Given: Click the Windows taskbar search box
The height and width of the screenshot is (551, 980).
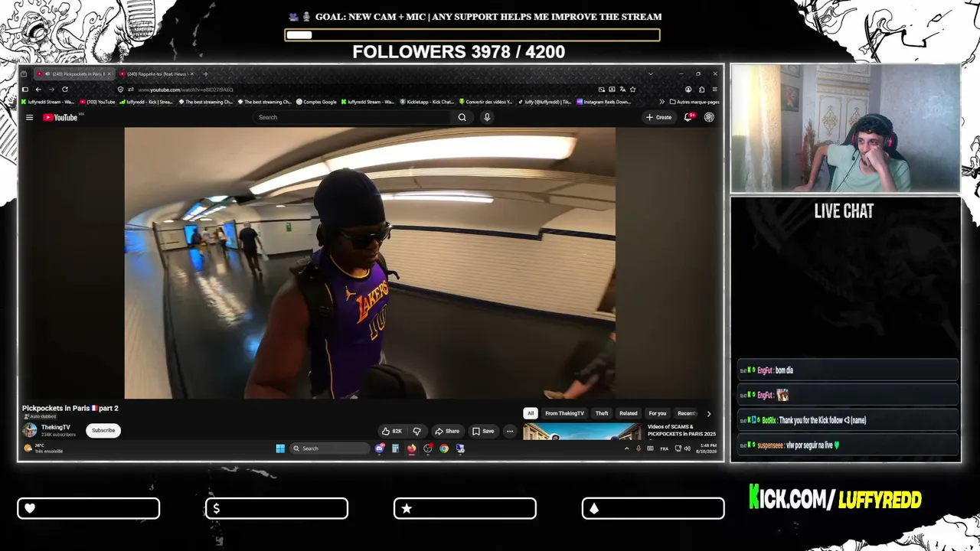Looking at the screenshot, I should pos(329,448).
